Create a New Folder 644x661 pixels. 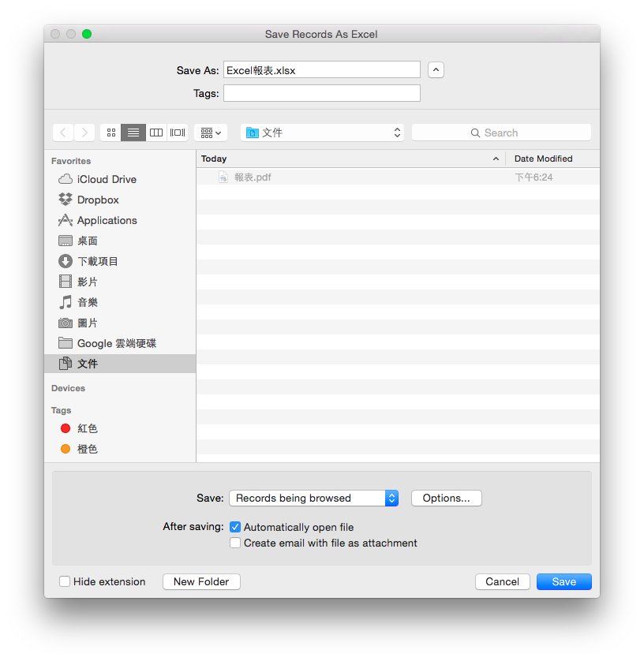[201, 582]
